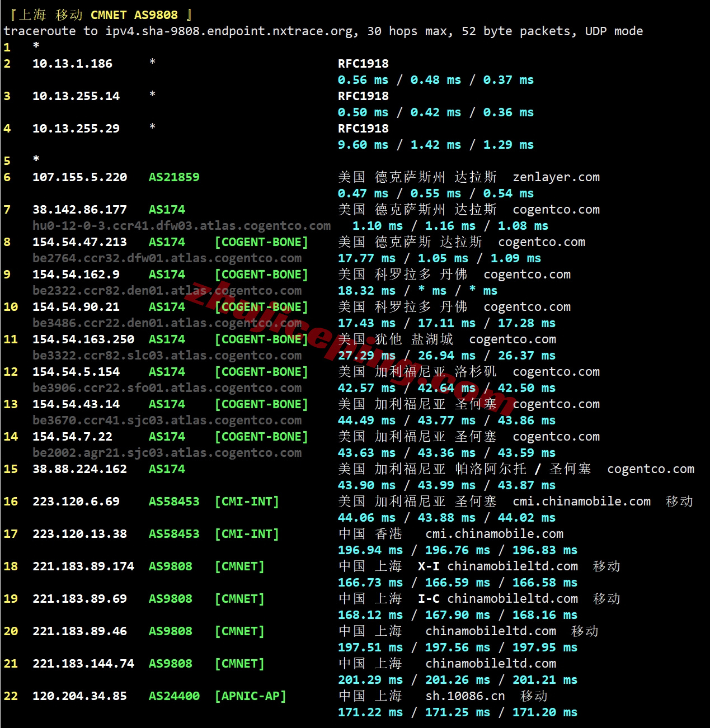The height and width of the screenshot is (728, 710).
Task: Click [COGENT-BONE] tag on hop 12
Action: 261,372
